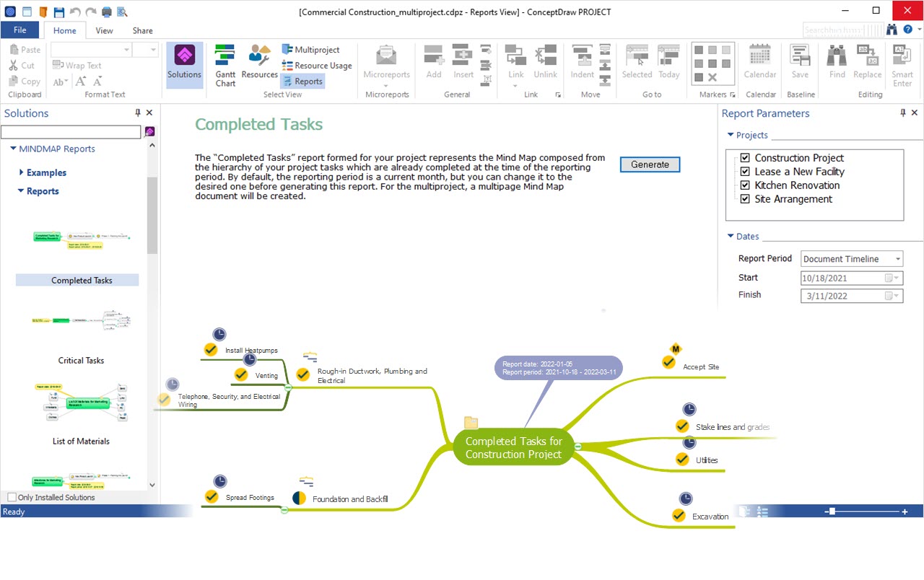This screenshot has width=924, height=580.
Task: Uncheck the Kitchen Renovation checkbox
Action: point(745,185)
